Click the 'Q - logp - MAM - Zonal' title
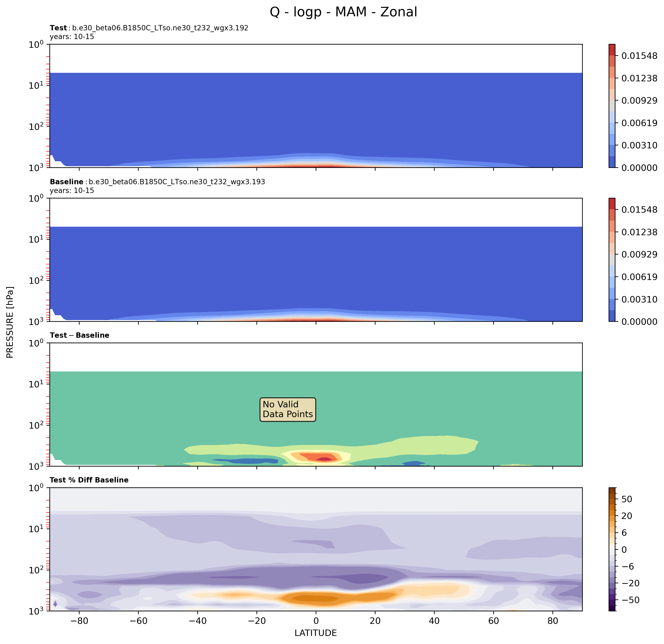The image size is (664, 644). [343, 12]
